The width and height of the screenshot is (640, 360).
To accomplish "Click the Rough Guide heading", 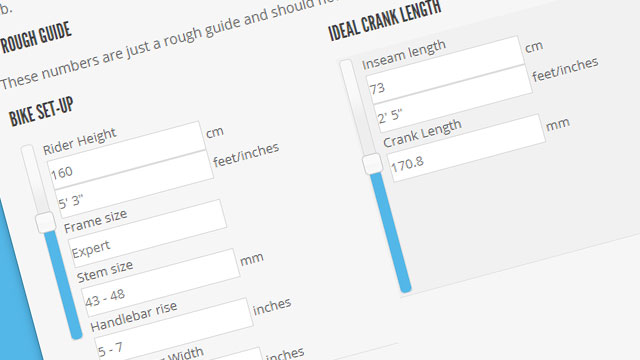I will 36,38.
